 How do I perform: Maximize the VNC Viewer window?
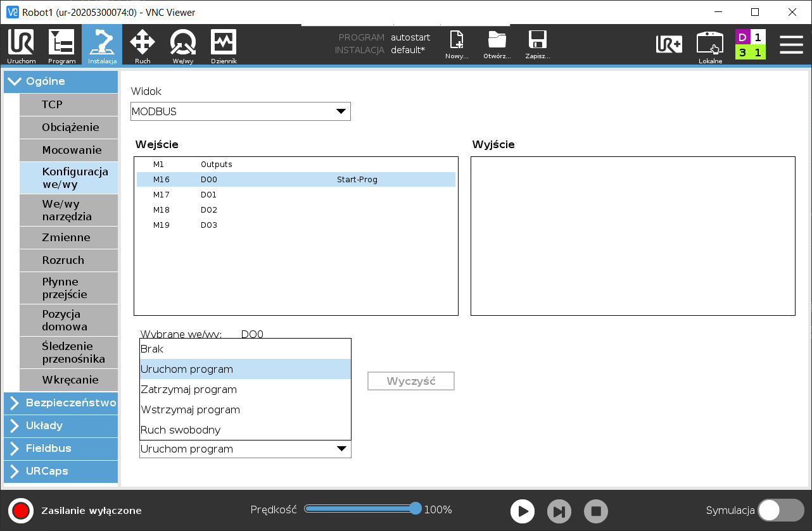[755, 12]
